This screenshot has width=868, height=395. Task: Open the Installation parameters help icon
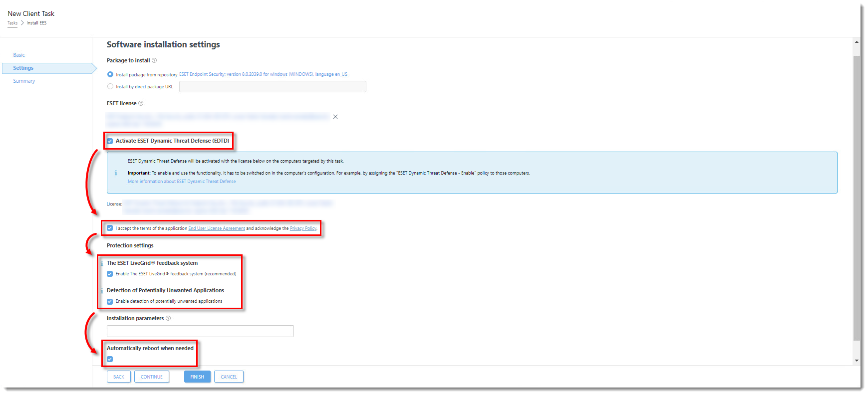point(168,318)
